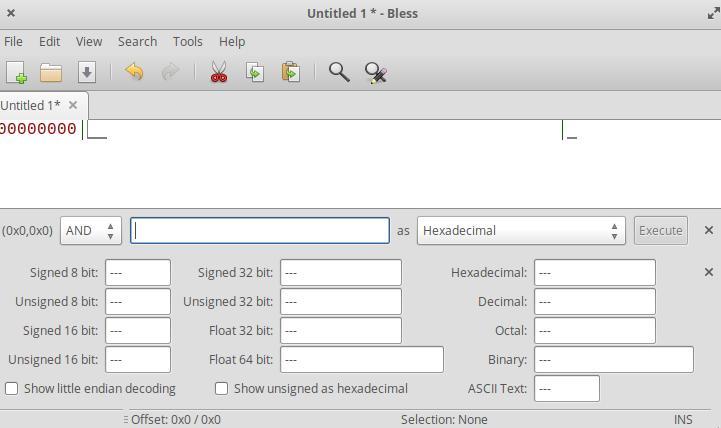
Task: Click the Paste clipboard toolbar icon
Action: pyautogui.click(x=291, y=72)
